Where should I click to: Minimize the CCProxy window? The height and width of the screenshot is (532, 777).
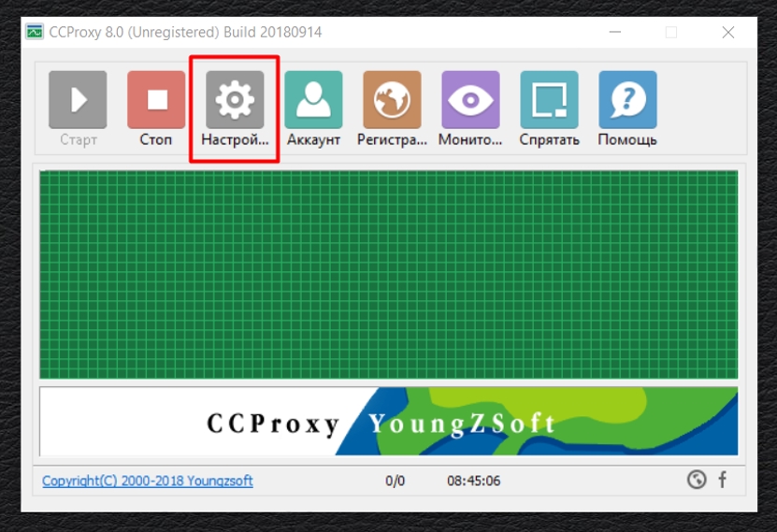point(615,32)
